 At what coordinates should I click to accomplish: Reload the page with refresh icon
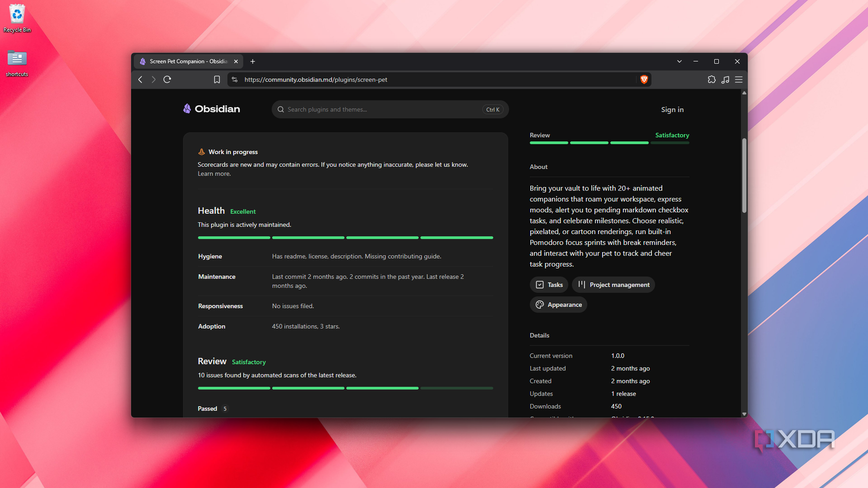pyautogui.click(x=167, y=79)
